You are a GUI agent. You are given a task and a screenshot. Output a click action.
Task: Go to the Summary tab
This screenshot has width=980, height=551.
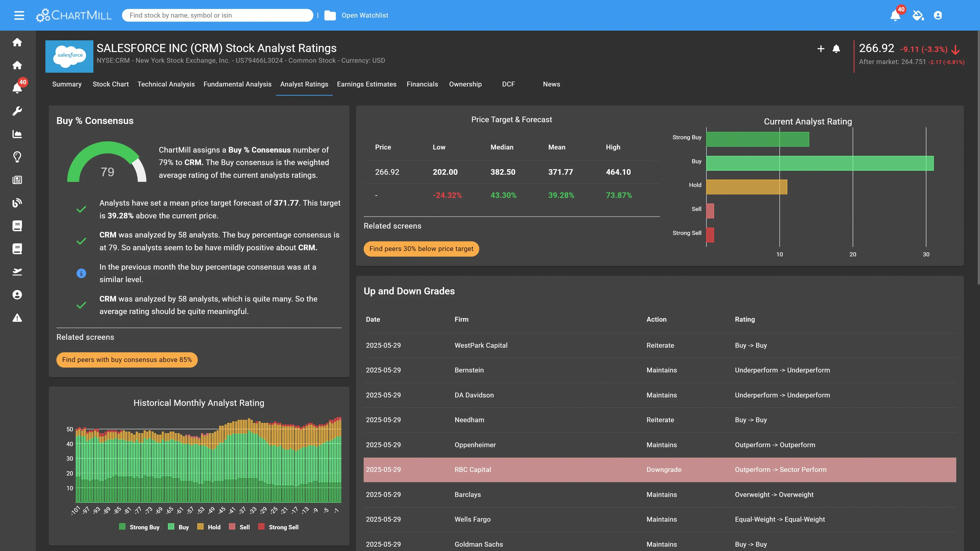(x=67, y=84)
